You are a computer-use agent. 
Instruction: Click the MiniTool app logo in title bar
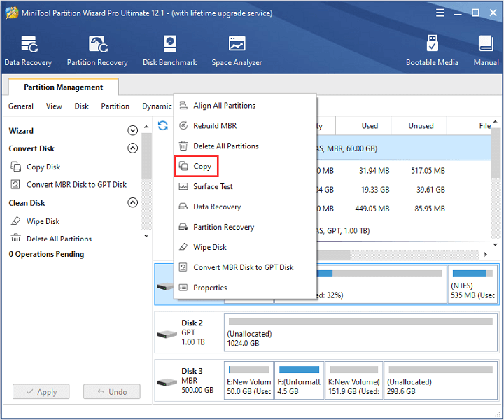12,13
